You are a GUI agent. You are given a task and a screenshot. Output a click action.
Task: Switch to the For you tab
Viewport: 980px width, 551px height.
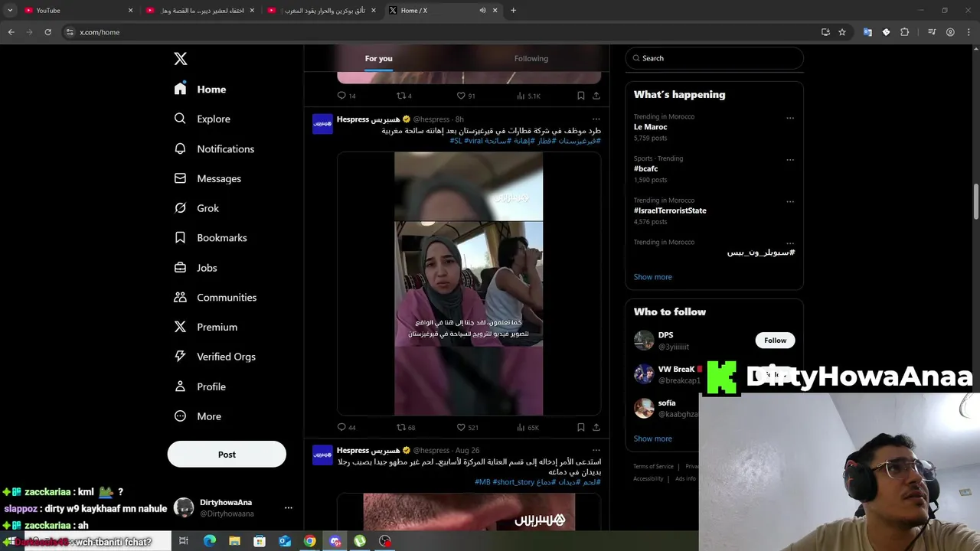[x=378, y=58]
